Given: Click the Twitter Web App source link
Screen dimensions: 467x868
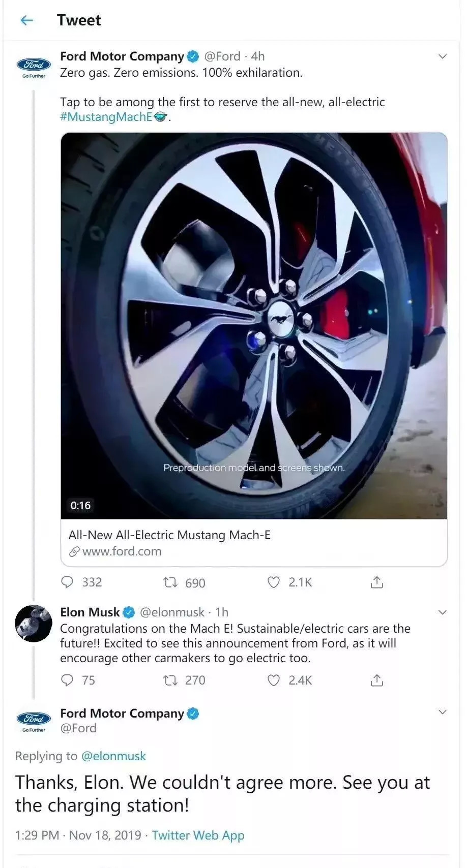Looking at the screenshot, I should 198,835.
